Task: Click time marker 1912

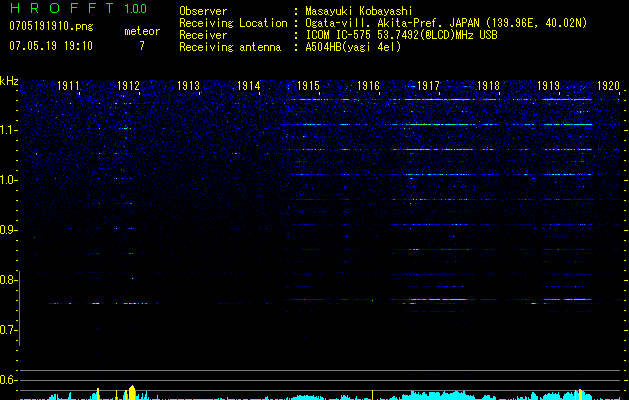Action: 128,85
